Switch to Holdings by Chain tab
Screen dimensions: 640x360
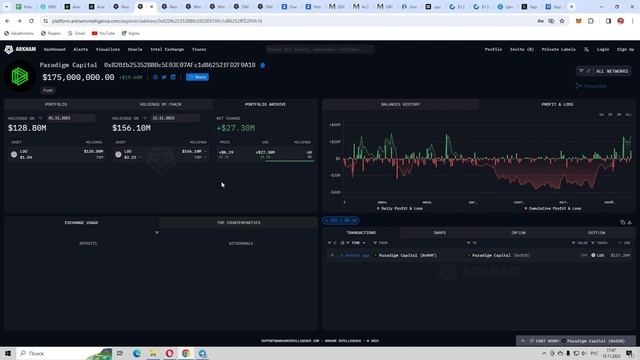pyautogui.click(x=160, y=104)
